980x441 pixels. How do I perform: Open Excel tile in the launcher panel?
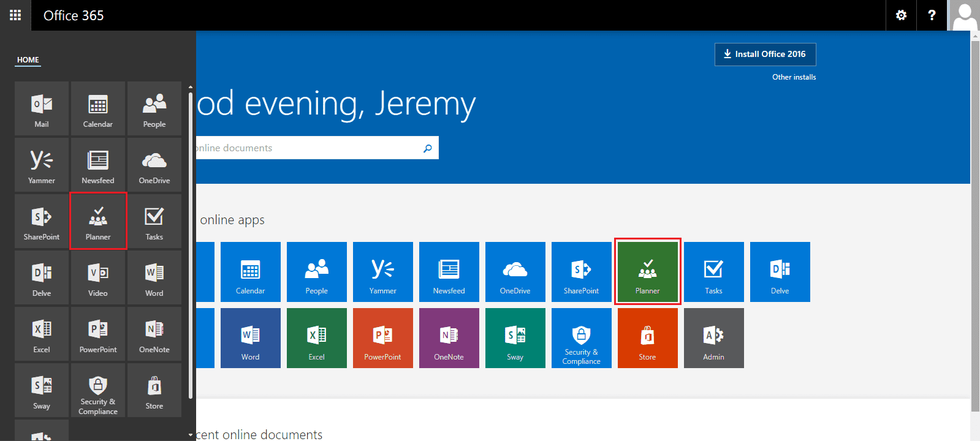click(x=42, y=334)
